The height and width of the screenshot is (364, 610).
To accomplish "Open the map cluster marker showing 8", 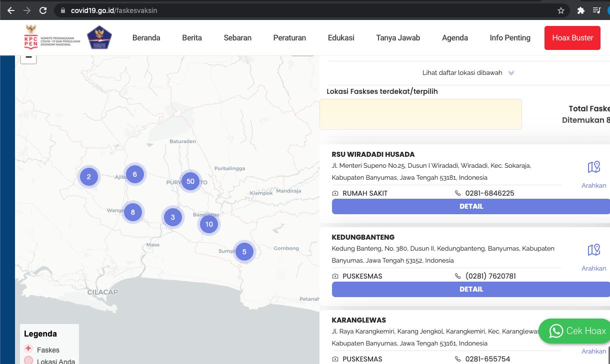I will tap(133, 212).
